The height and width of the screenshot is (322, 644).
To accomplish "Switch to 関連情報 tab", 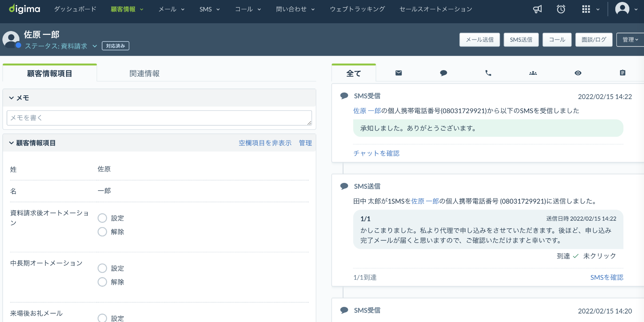I will 144,73.
